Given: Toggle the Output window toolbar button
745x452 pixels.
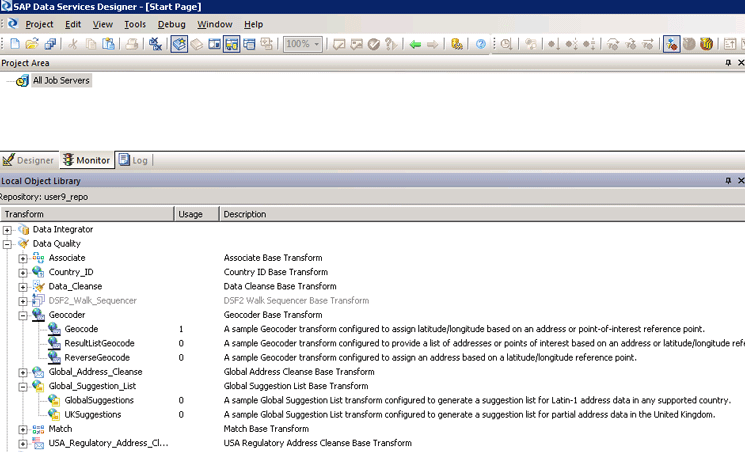Looking at the screenshot, I should 249,44.
